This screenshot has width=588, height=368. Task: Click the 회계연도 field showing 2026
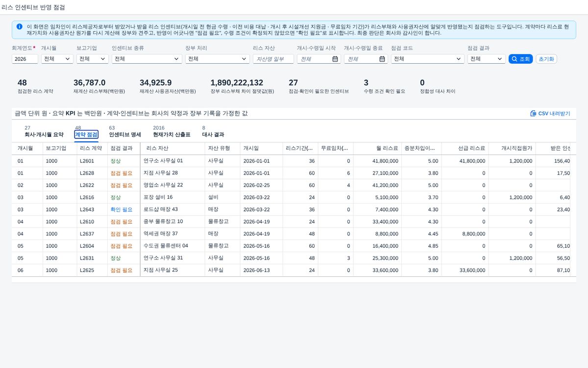25,59
